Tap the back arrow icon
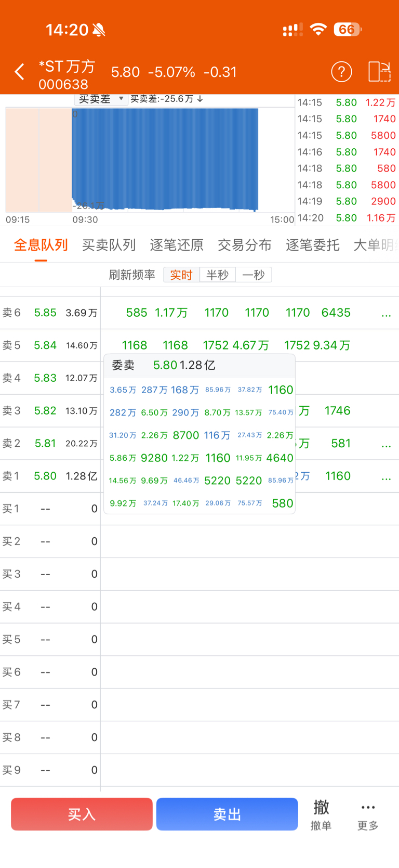 coord(20,72)
